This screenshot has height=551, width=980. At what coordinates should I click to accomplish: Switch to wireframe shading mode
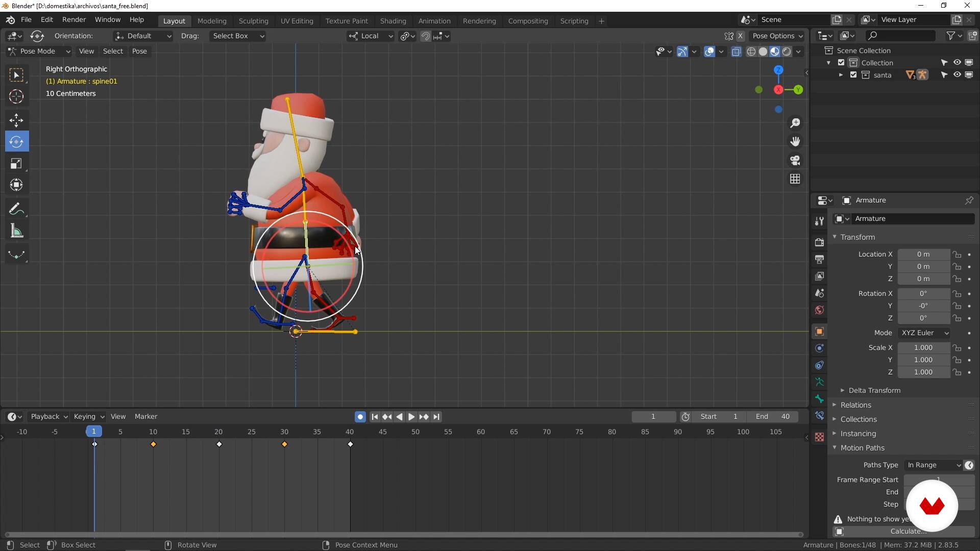tap(751, 52)
